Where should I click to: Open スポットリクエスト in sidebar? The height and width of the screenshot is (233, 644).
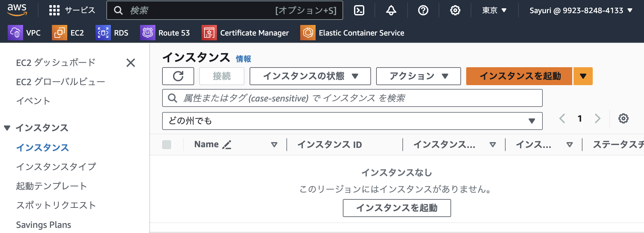pos(56,205)
